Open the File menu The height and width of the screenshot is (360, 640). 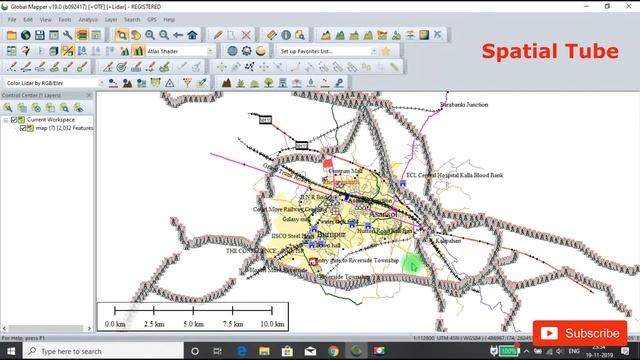(12, 20)
